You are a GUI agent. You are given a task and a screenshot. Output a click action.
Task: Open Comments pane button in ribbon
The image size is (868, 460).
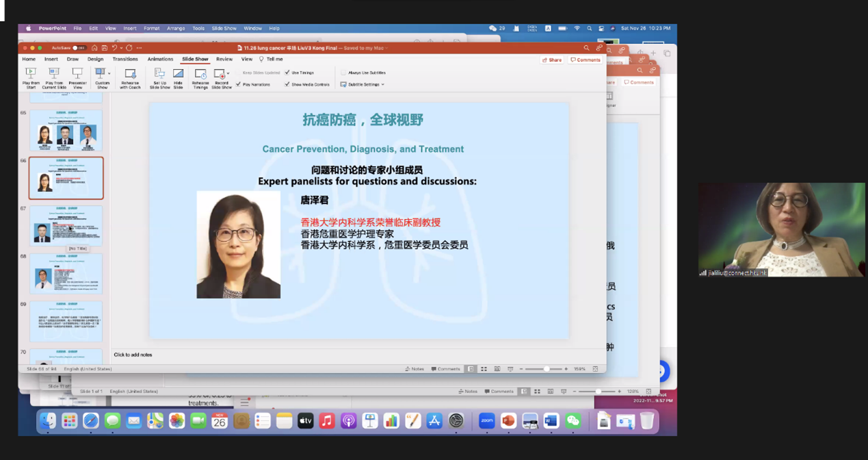click(x=586, y=60)
